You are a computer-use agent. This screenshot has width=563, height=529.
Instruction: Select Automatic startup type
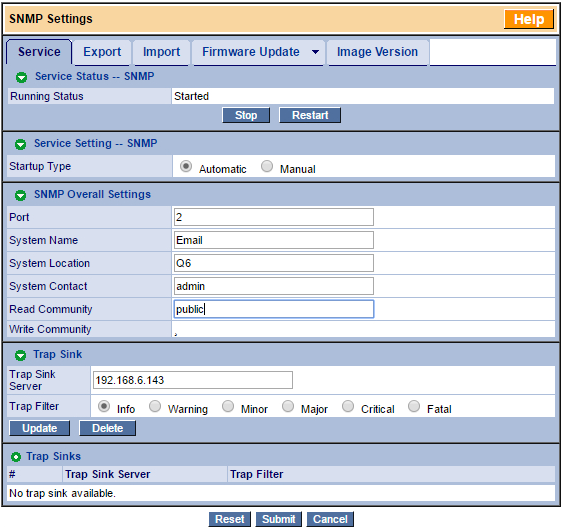tap(186, 166)
